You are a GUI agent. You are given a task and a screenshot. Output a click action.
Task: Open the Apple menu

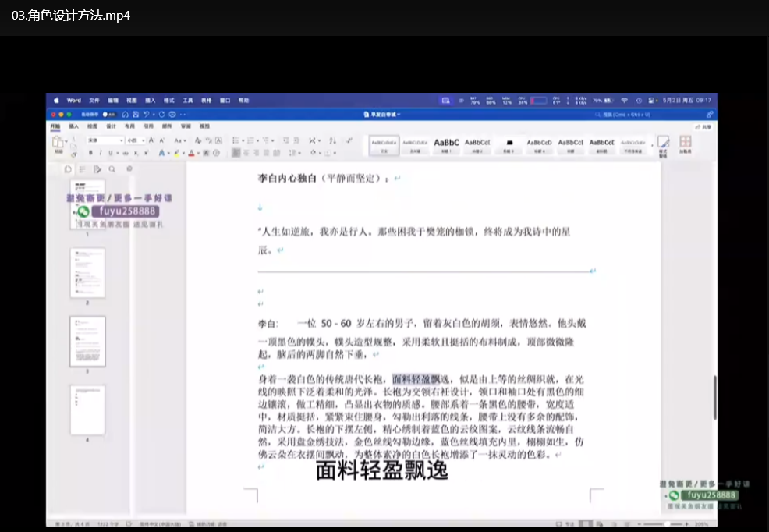[56, 100]
